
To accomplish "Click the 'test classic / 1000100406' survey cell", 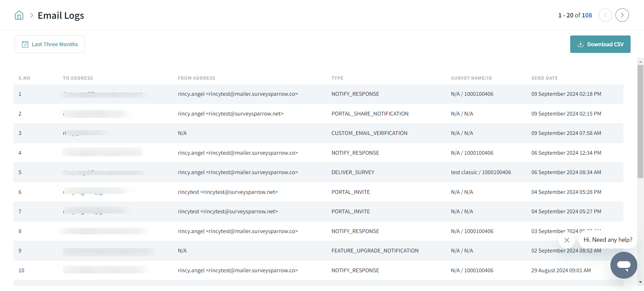I will 481,172.
